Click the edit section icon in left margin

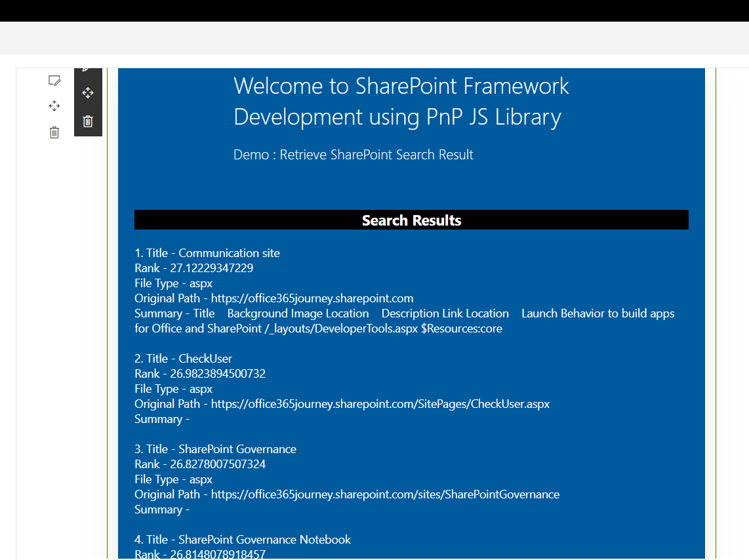click(54, 80)
